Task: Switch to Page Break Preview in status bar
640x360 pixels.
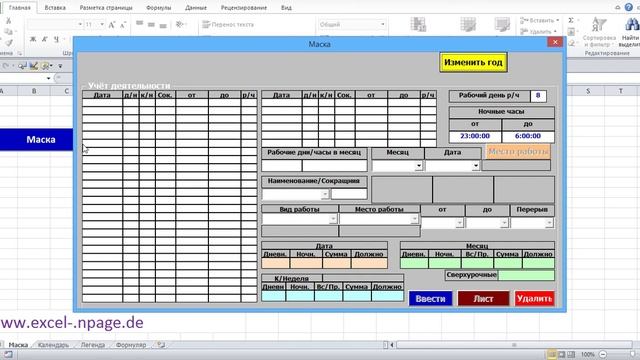Action: (571, 354)
